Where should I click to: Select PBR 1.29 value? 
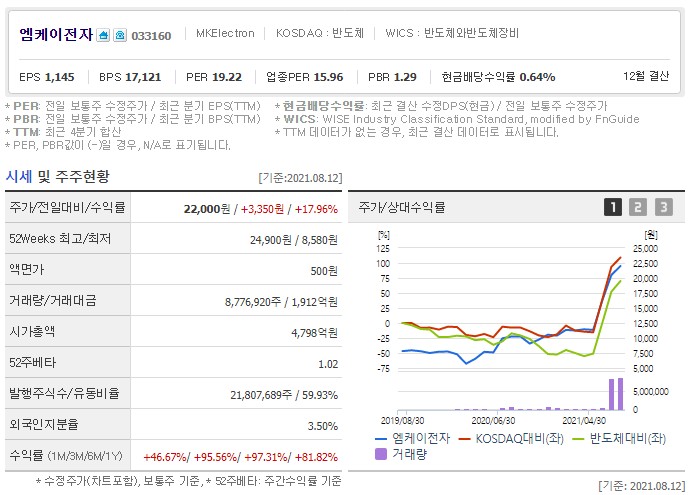click(392, 77)
